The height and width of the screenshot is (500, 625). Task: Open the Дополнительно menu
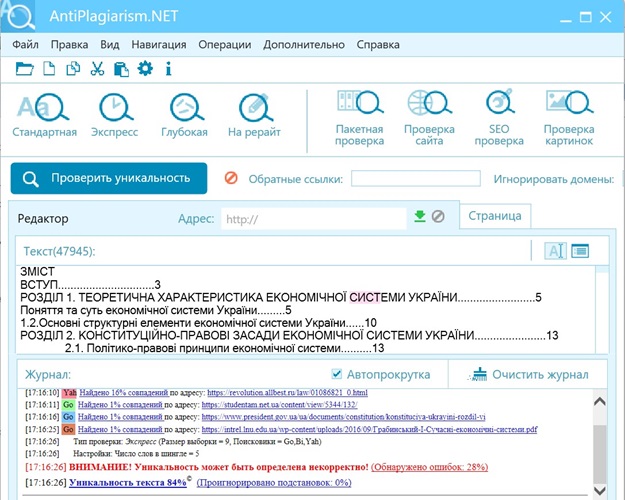tap(304, 44)
